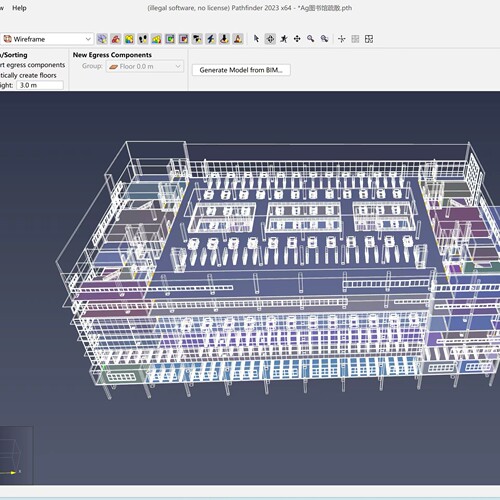Select the pan four-arrow tool
The height and width of the screenshot is (500, 500).
tap(297, 39)
